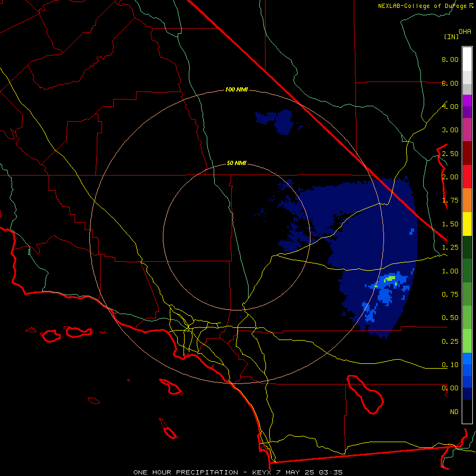476x476 pixels.
Task: Click the 0.00 legend value
Action: point(450,388)
